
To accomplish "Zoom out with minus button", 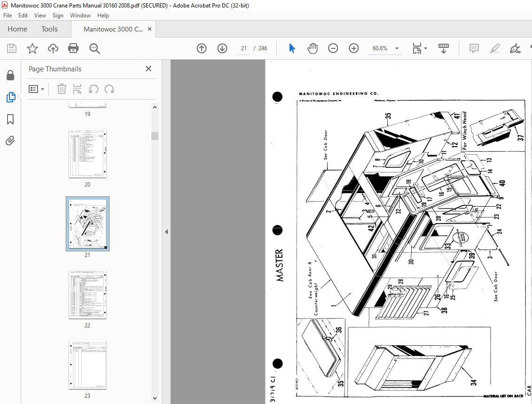I will pos(333,48).
